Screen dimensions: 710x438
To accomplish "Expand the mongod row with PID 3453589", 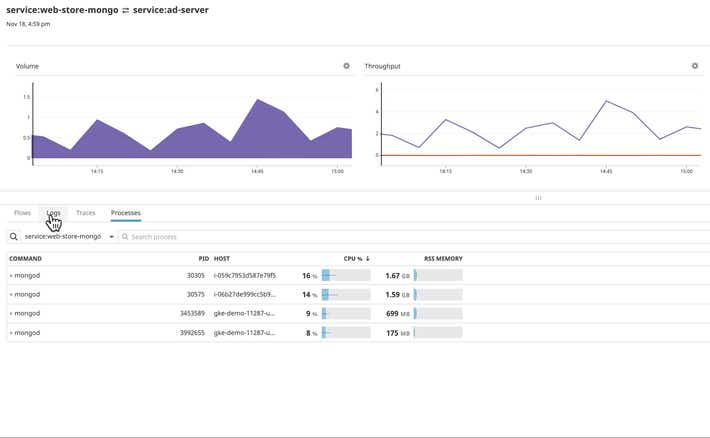I will (11, 313).
